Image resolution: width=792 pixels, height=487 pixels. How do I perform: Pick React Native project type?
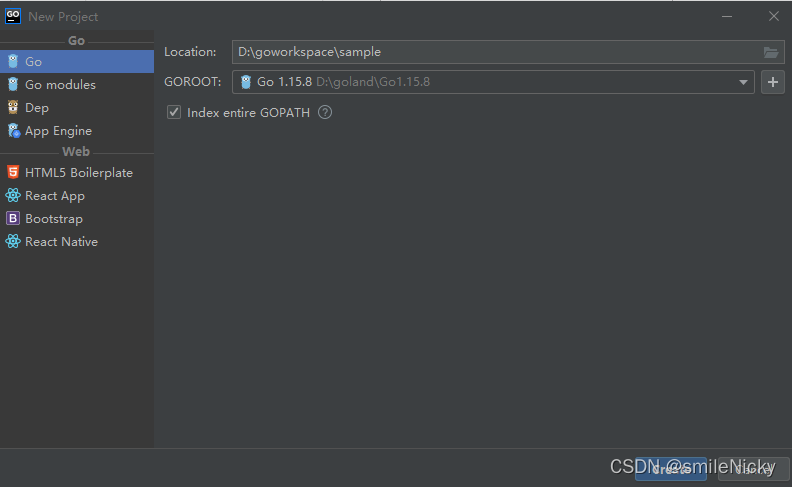77,241
